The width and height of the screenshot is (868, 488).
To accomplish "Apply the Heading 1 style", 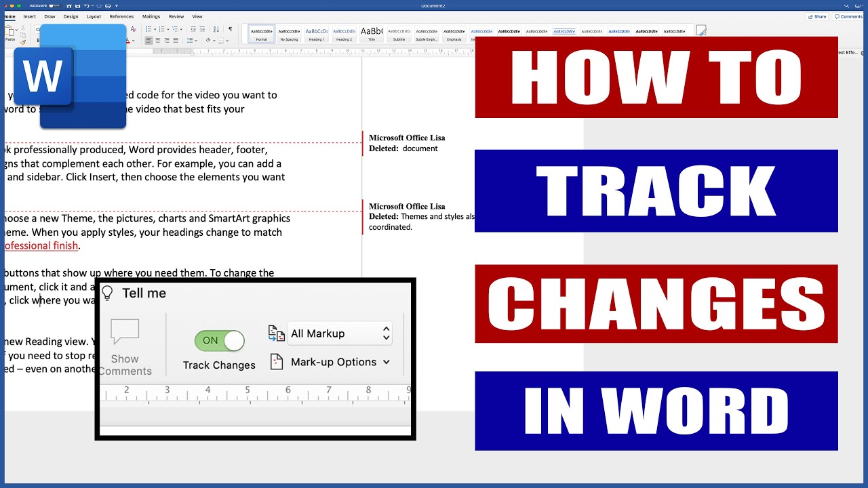I will coord(317,34).
